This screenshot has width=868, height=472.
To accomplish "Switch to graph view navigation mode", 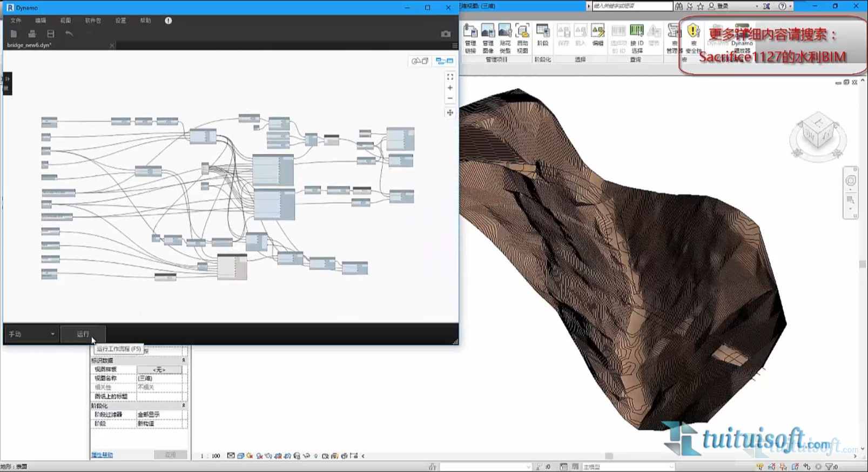I will pyautogui.click(x=445, y=61).
